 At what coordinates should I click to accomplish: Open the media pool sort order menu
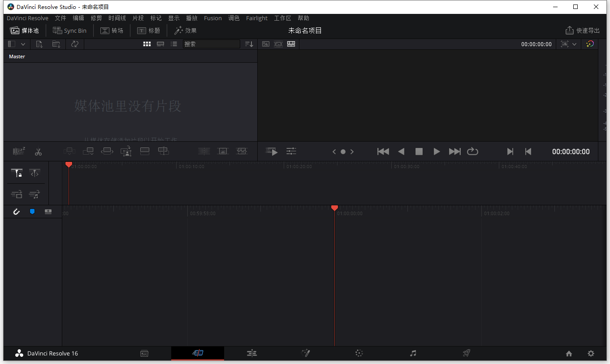click(x=249, y=44)
